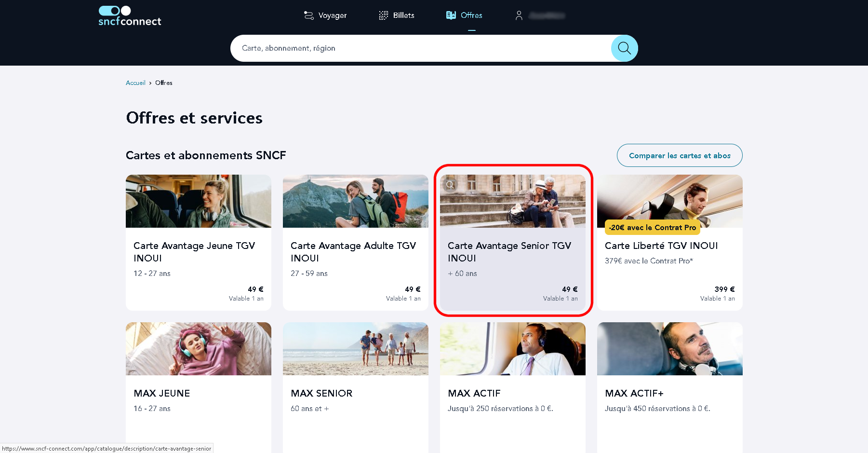This screenshot has width=868, height=453.
Task: Click Carte Avantage Jeune train photo
Action: coord(199,201)
